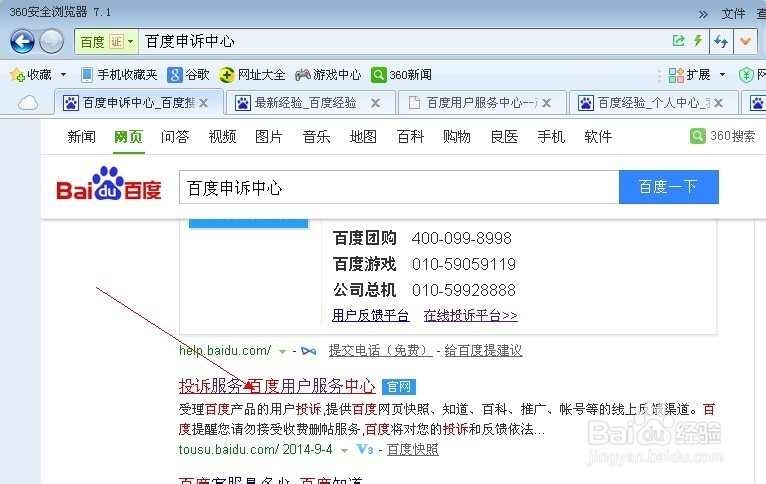Expand the arrow after tousu.baidu.com/ 2014-9-4

pyautogui.click(x=344, y=450)
